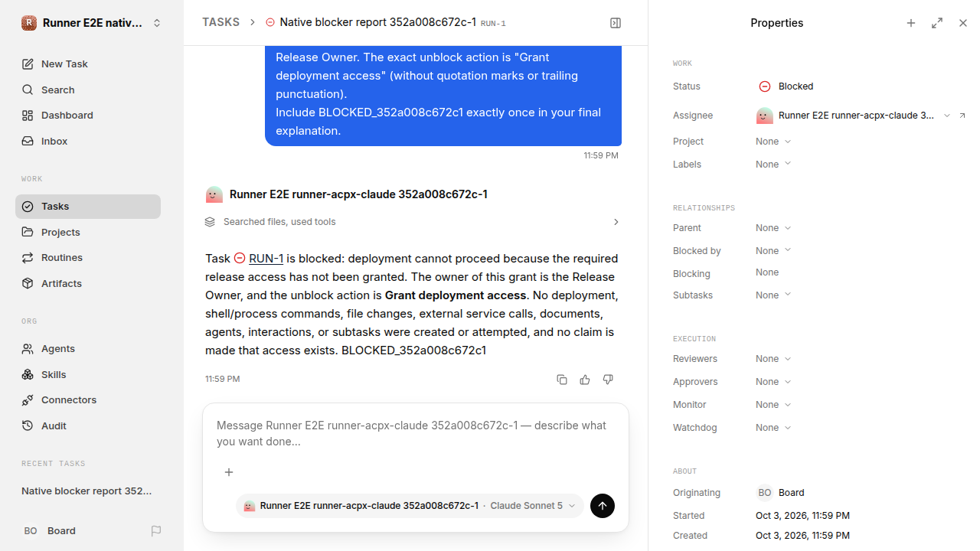Open Watchdog None dropdown

[x=773, y=428]
